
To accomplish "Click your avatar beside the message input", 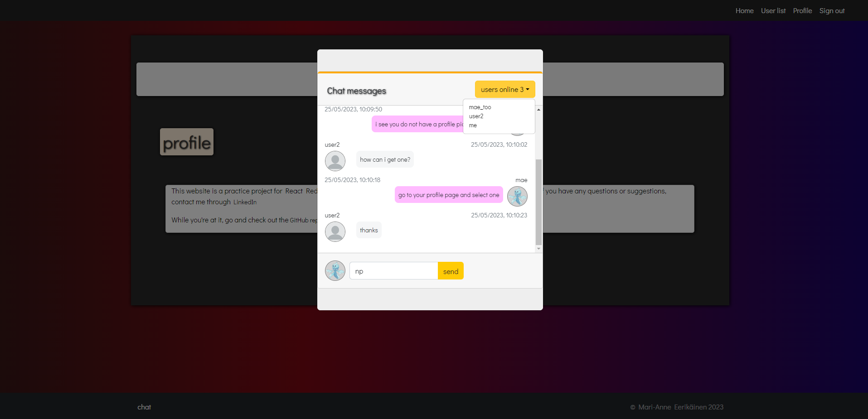I will point(335,270).
